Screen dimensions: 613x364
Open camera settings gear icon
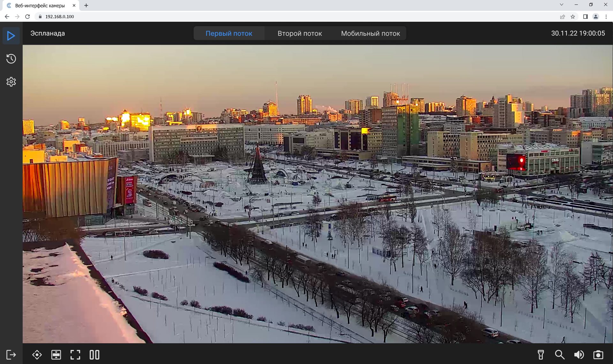pos(11,82)
